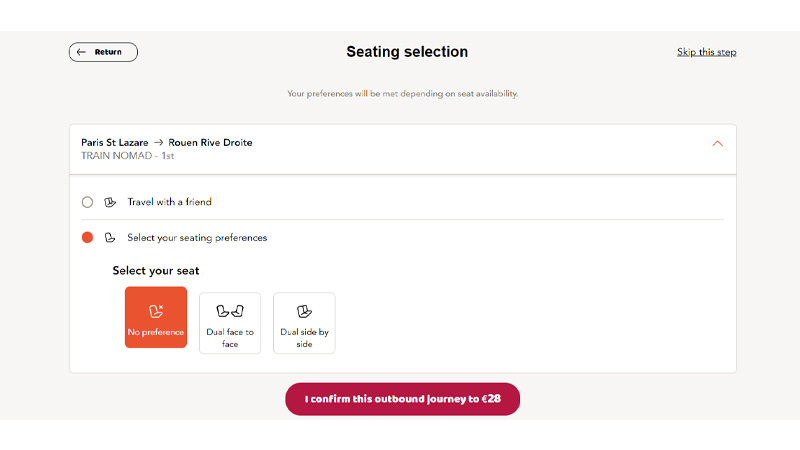Screen dimensions: 800x450
Task: Click the facing seats icon
Action: [x=230, y=311]
